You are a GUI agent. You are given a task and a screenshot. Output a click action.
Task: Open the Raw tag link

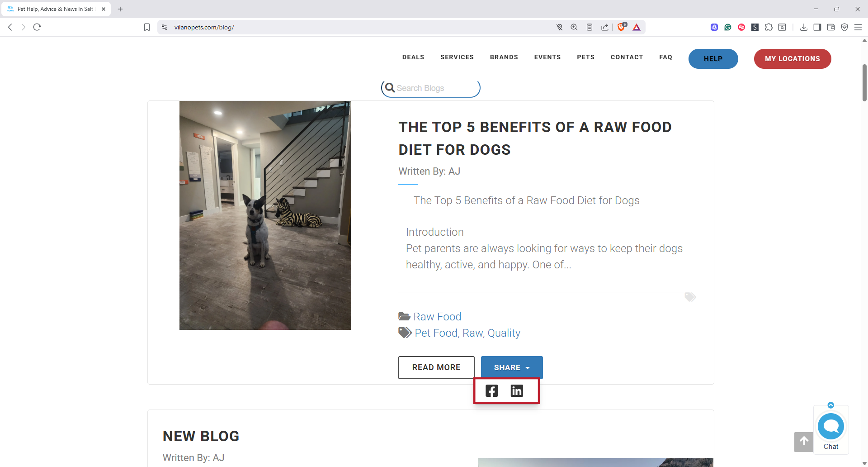(472, 333)
